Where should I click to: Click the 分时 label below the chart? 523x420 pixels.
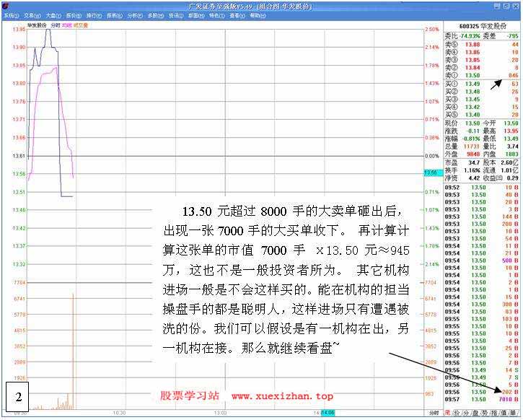coord(434,413)
